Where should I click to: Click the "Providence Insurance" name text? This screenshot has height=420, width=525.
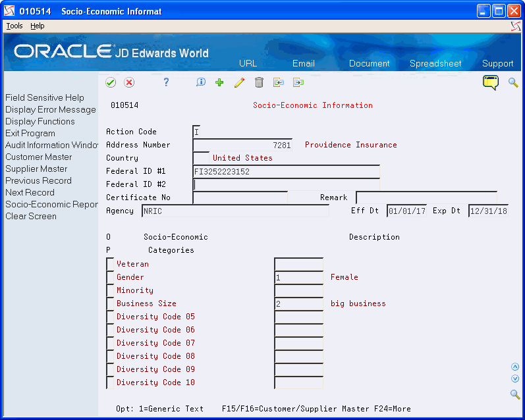point(350,145)
